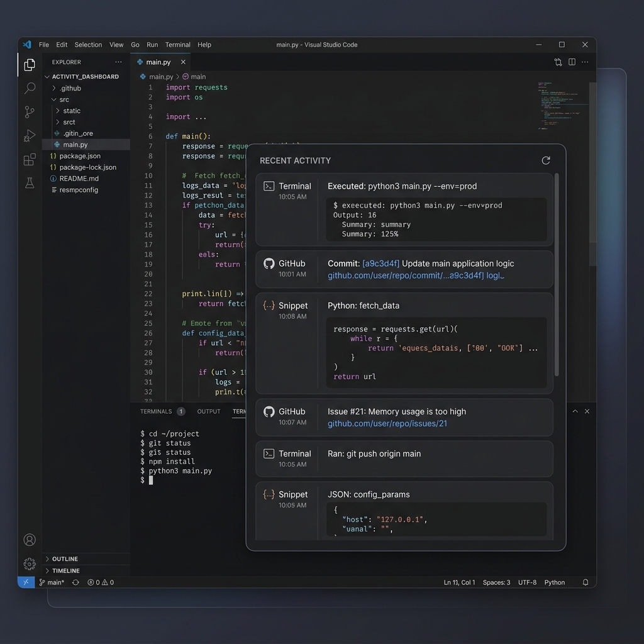Viewport: 644px width, 644px height.
Task: Click the Terminal icon on Executed card
Action: pyautogui.click(x=269, y=186)
